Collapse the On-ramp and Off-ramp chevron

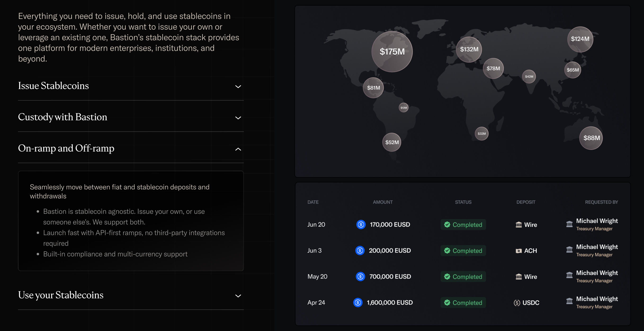(238, 149)
